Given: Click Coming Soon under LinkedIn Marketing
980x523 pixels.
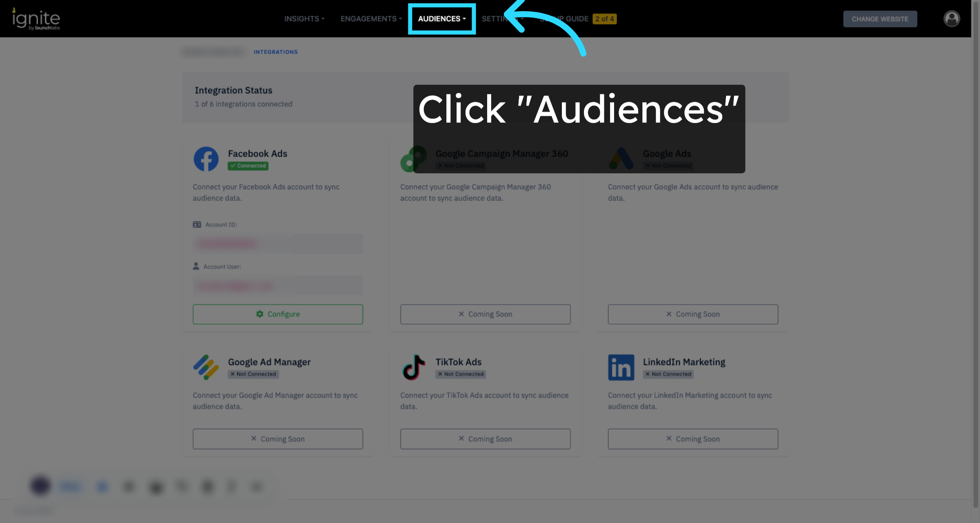Looking at the screenshot, I should click(x=693, y=439).
